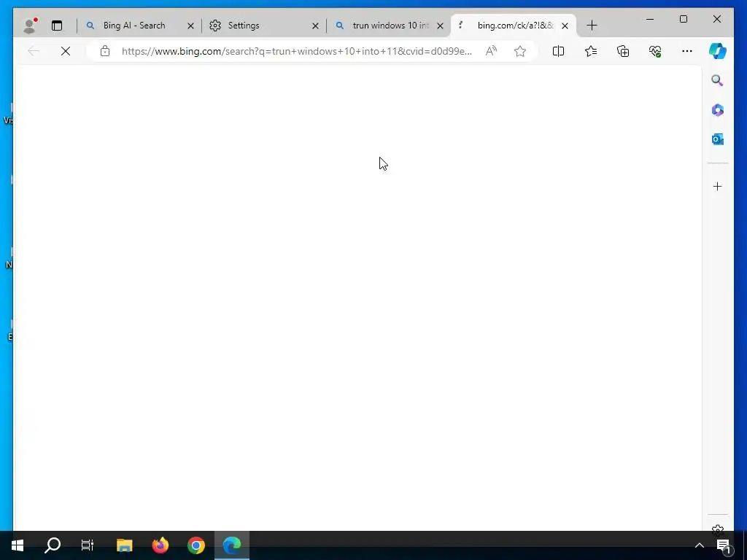
Task: Stop loading the page
Action: pyautogui.click(x=66, y=51)
